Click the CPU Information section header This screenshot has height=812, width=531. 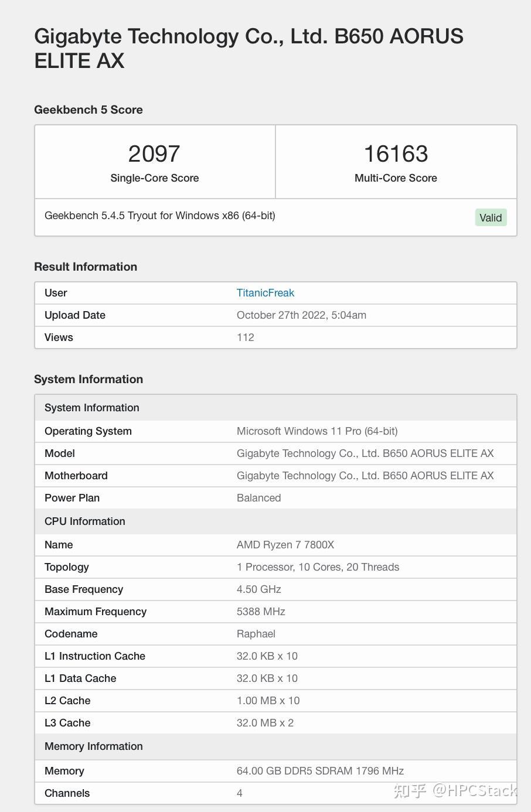point(84,521)
